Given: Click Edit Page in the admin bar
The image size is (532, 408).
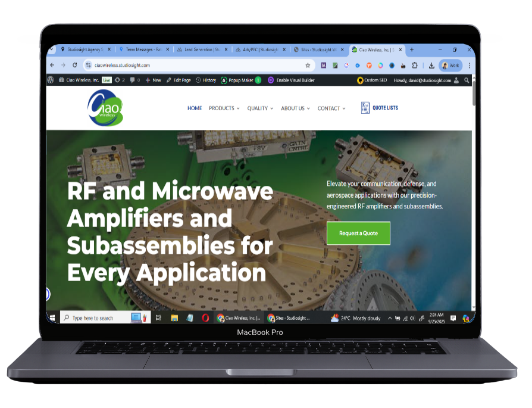Looking at the screenshot, I should [x=179, y=80].
